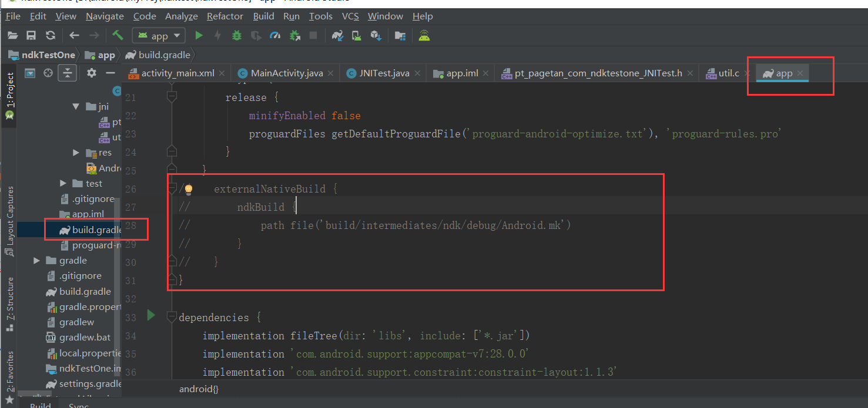
Task: Profile app using the speedometer icon
Action: click(275, 36)
